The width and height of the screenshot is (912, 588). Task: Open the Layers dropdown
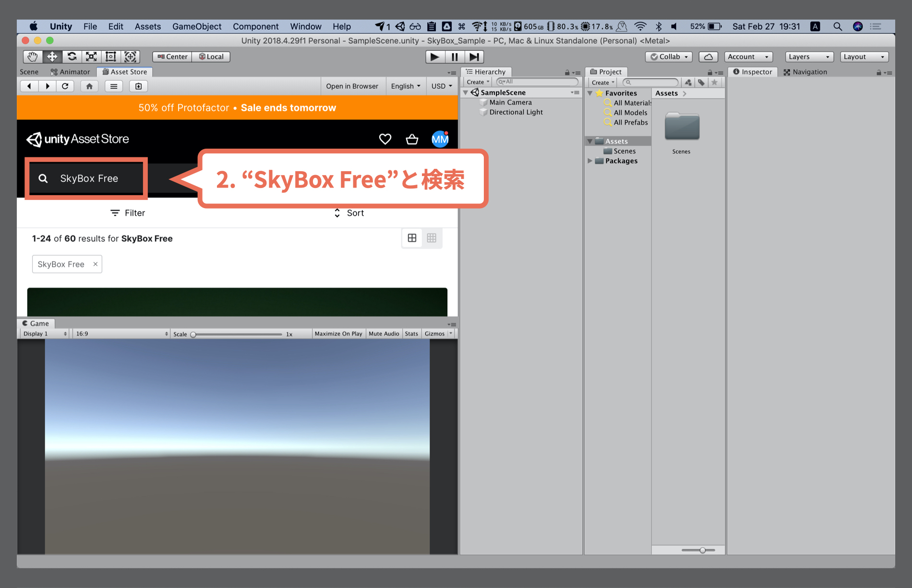click(x=809, y=57)
